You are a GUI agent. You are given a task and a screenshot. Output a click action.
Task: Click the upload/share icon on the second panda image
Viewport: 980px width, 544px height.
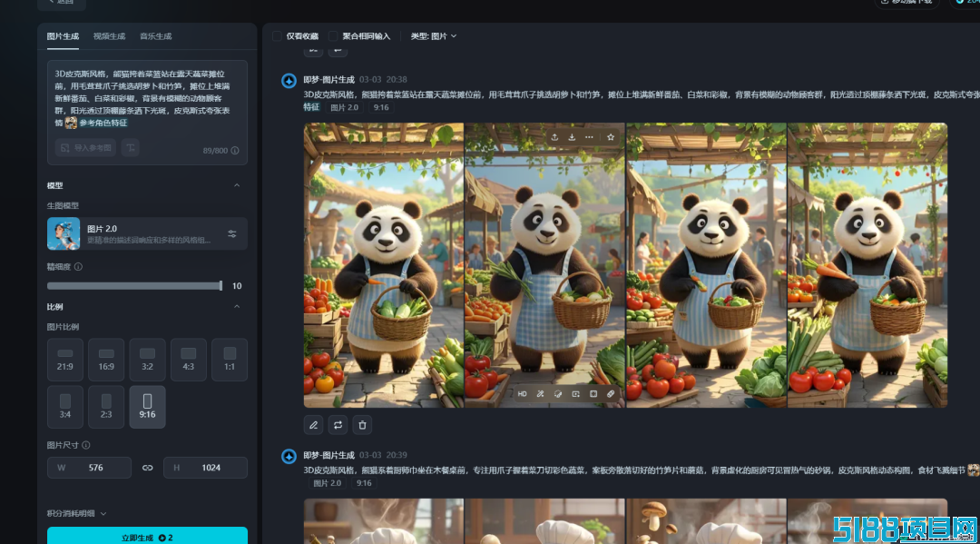click(x=554, y=137)
